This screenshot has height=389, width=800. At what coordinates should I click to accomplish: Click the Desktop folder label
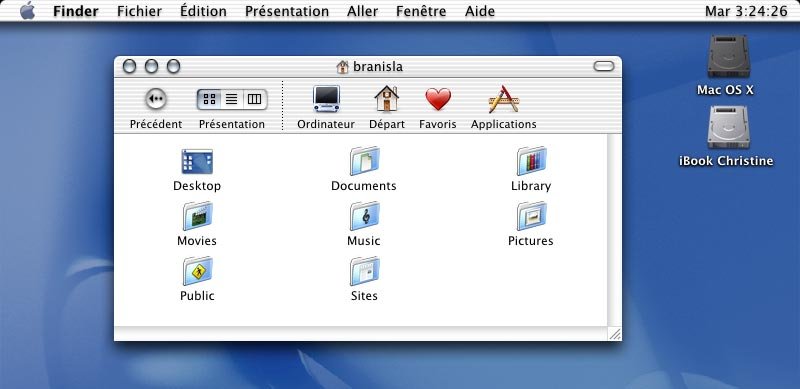click(x=197, y=186)
